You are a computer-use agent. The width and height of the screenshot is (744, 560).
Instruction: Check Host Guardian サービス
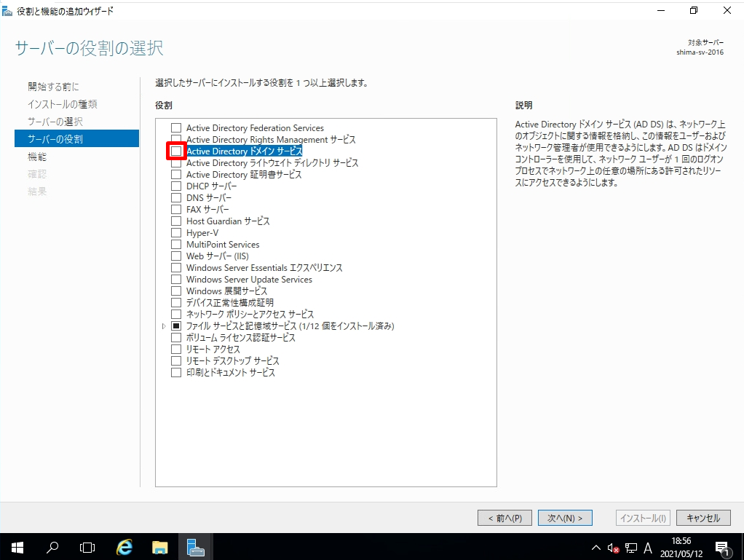(176, 221)
